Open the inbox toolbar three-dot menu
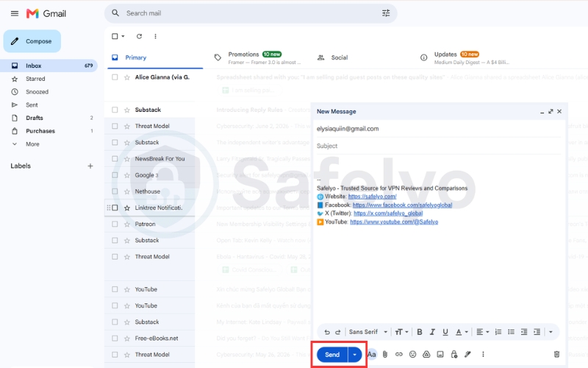The image size is (588, 368). point(155,36)
